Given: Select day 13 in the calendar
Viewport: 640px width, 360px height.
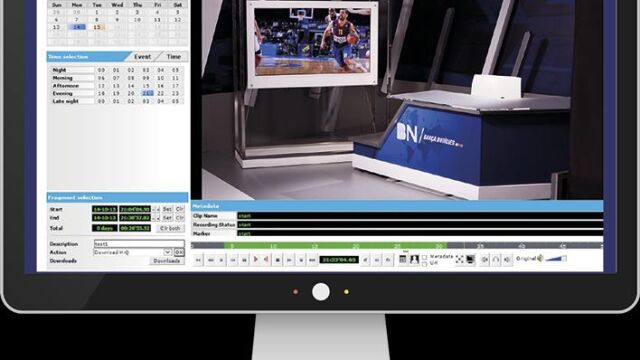Looking at the screenshot, I should 56,27.
